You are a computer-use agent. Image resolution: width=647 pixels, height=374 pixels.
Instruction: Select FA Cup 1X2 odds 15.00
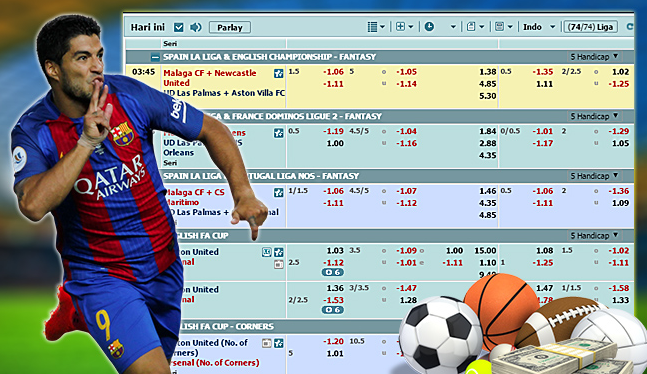click(485, 251)
